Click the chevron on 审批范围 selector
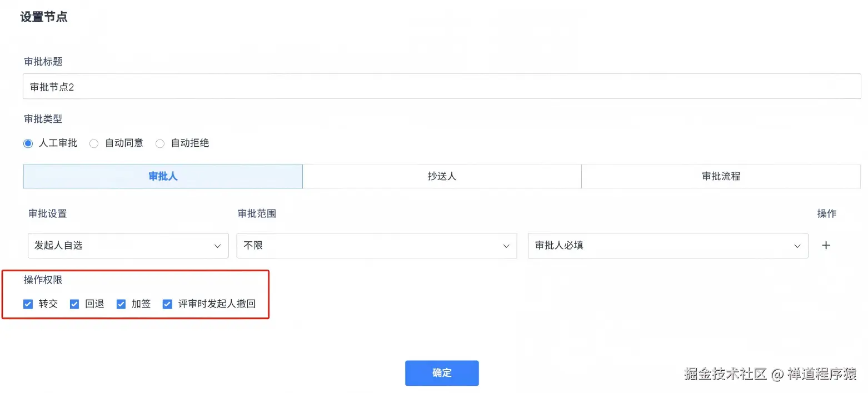 506,245
